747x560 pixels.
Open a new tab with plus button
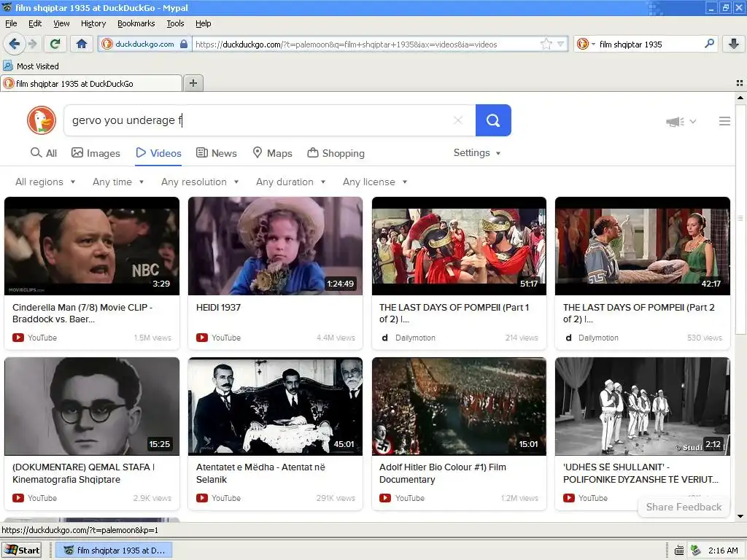coord(193,83)
